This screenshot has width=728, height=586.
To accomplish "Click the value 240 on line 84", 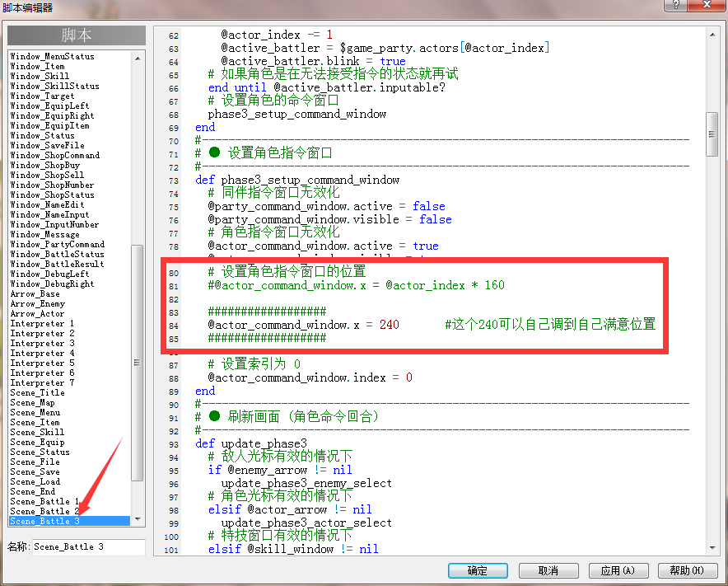I will [x=390, y=325].
